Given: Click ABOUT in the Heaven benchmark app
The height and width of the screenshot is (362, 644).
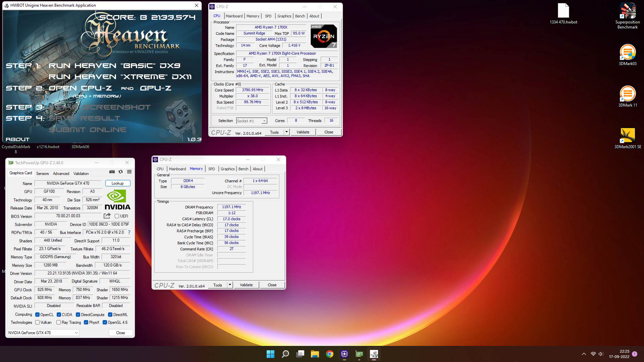Looking at the screenshot, I should coord(18,139).
